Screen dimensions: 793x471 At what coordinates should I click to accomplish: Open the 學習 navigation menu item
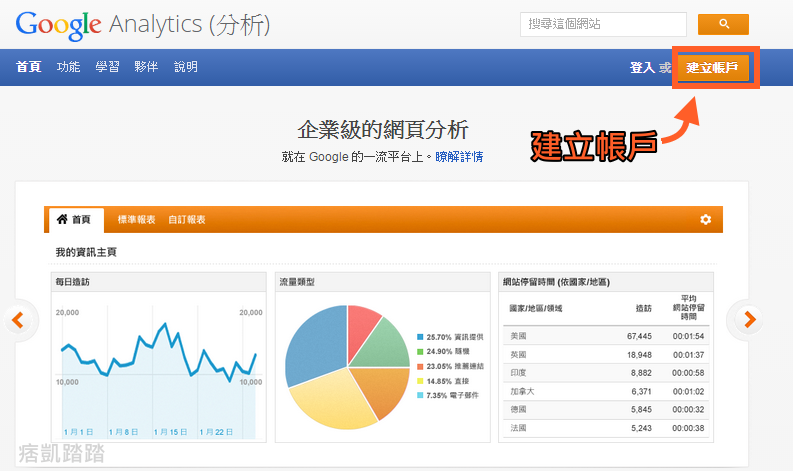[107, 67]
